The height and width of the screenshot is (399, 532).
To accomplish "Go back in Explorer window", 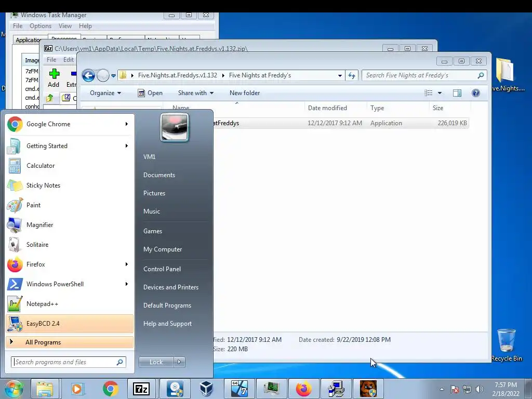I will (88, 75).
